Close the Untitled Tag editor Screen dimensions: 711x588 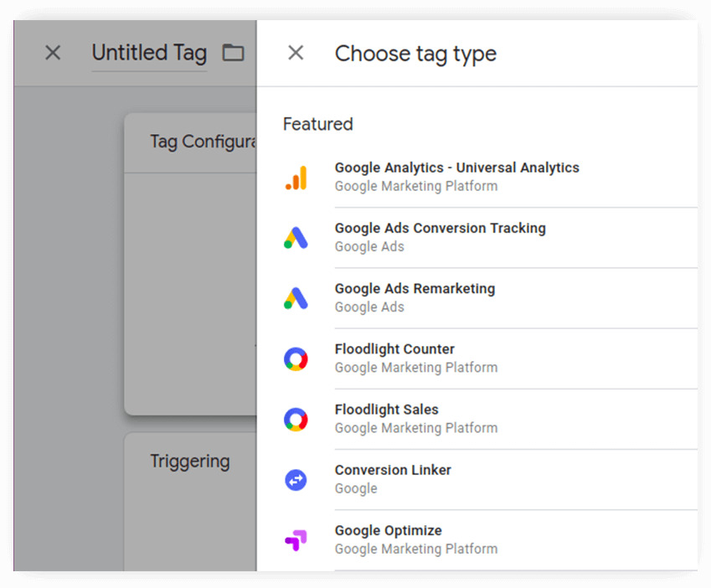52,53
